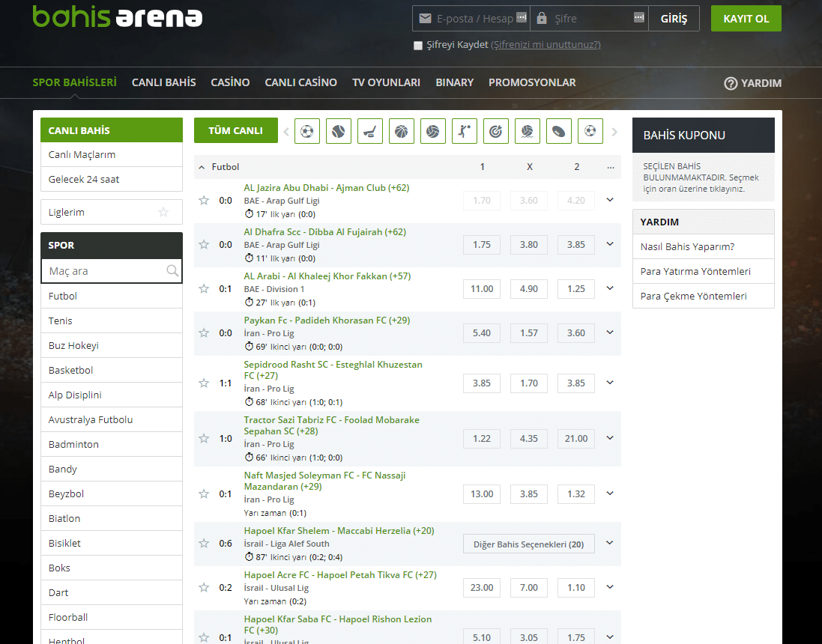
Task: Favorite the Al Dhafra Scc match star
Action: tap(203, 245)
